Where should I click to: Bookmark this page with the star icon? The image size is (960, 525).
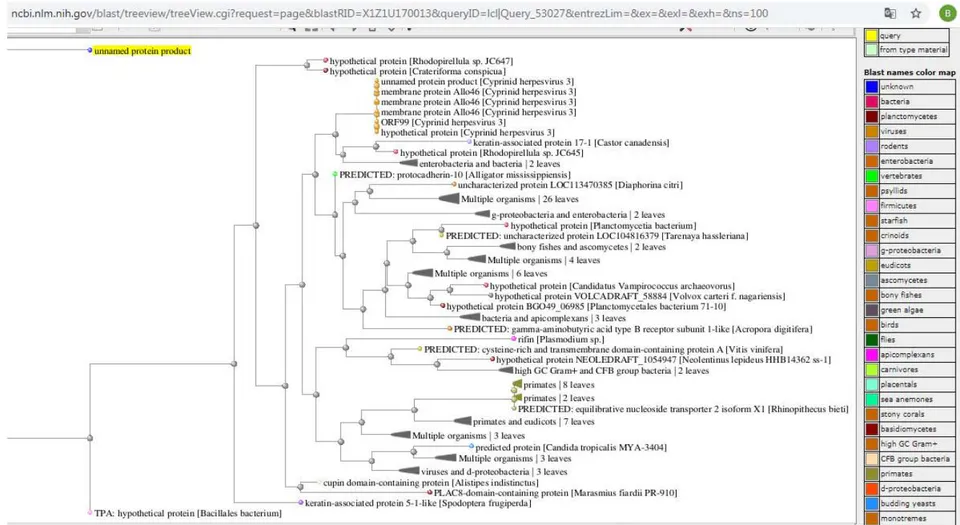pos(916,13)
